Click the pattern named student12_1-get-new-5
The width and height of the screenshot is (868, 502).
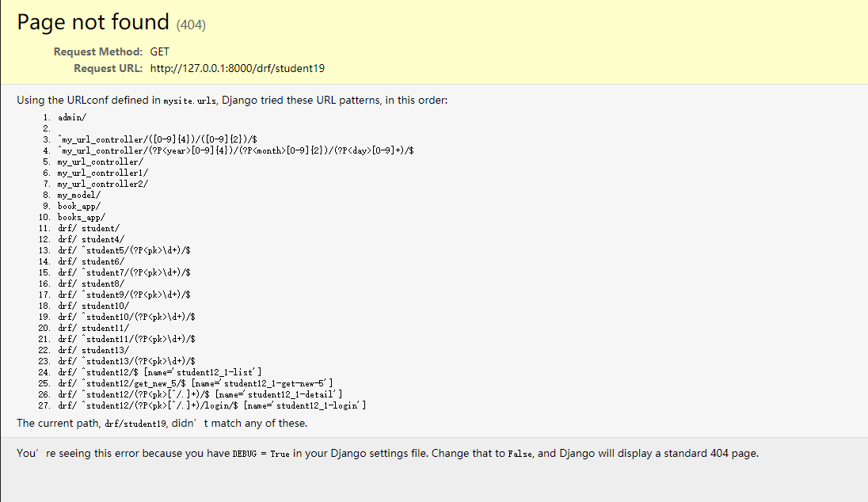point(196,383)
